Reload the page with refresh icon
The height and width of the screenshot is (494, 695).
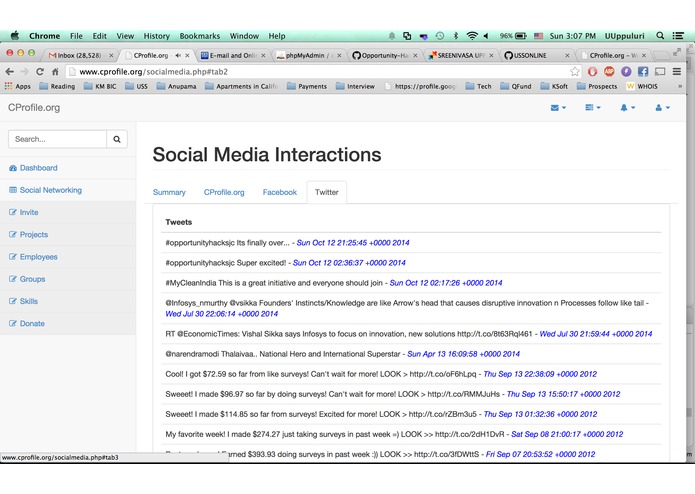tap(40, 71)
